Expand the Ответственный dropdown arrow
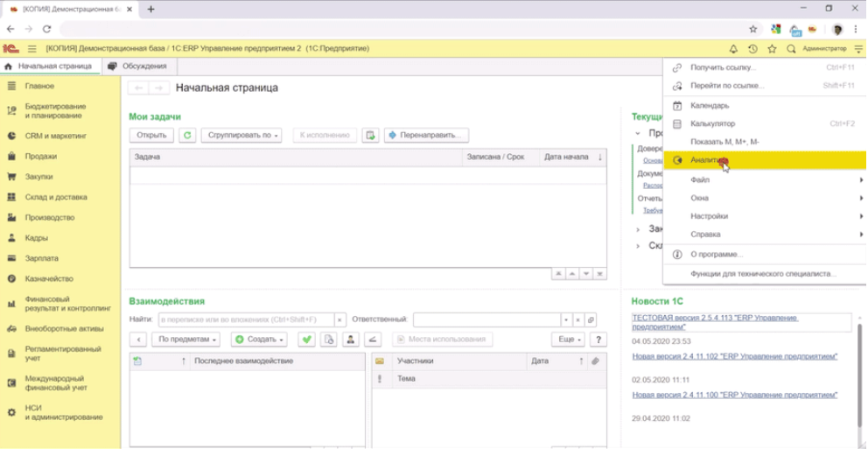Screen dimensions: 868x463 point(566,320)
